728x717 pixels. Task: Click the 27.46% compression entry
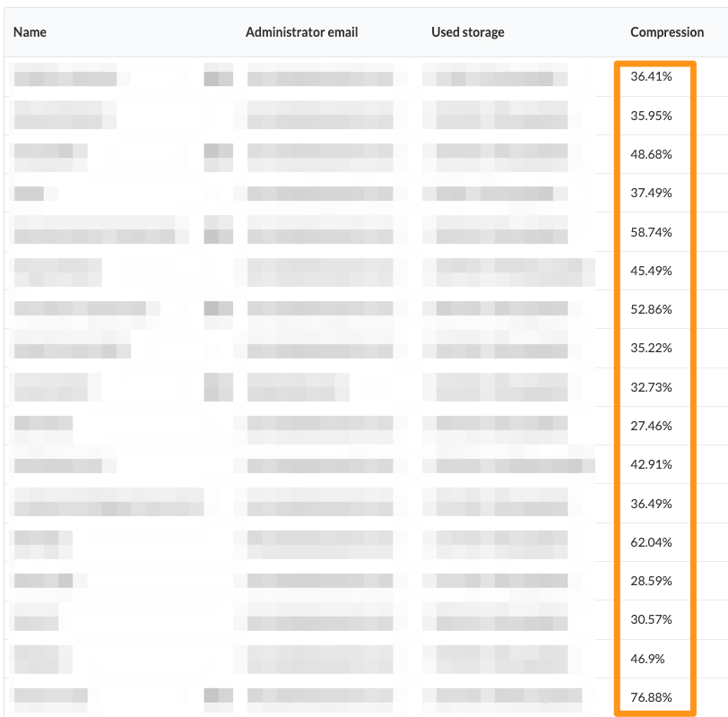coord(651,426)
